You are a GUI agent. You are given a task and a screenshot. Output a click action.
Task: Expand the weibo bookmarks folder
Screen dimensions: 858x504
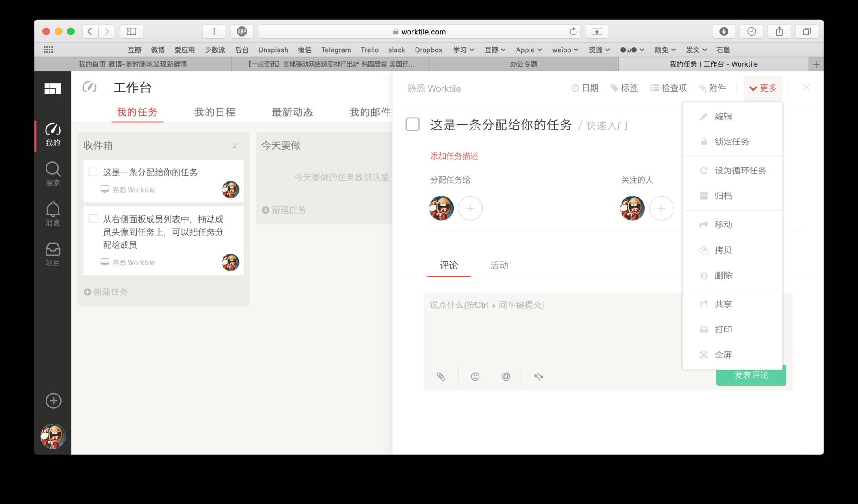point(565,50)
